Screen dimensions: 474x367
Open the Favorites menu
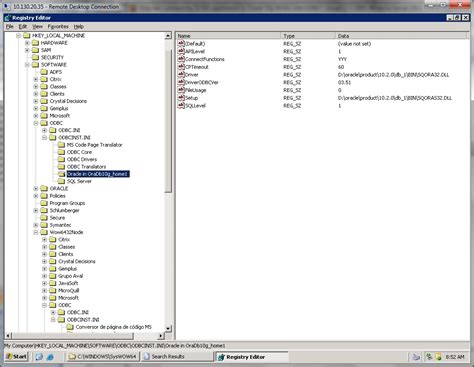coord(58,26)
